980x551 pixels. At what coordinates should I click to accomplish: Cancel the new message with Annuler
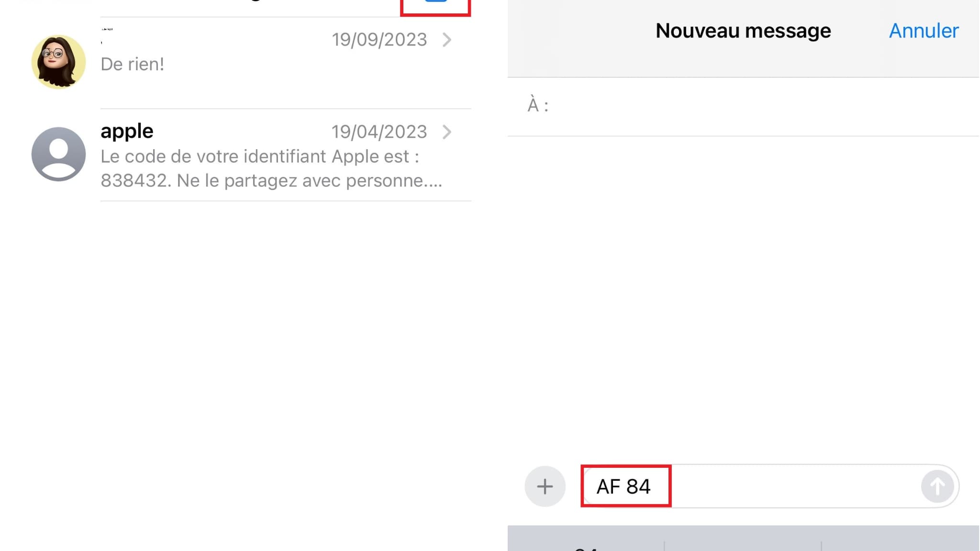tap(924, 30)
